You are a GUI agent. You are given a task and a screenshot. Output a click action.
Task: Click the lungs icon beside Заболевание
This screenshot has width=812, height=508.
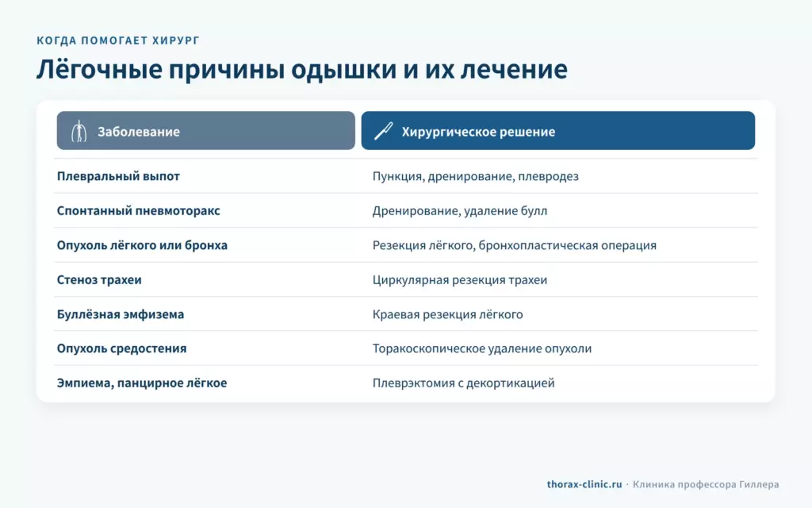[79, 131]
